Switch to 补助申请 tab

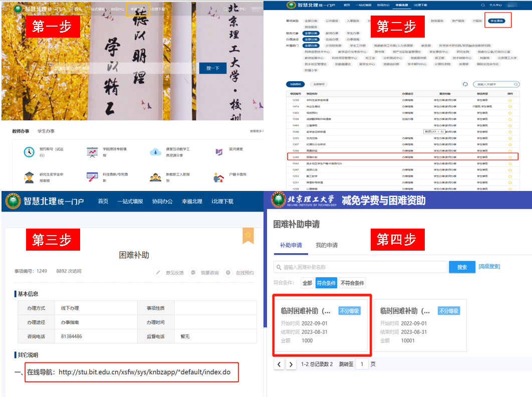coord(291,245)
